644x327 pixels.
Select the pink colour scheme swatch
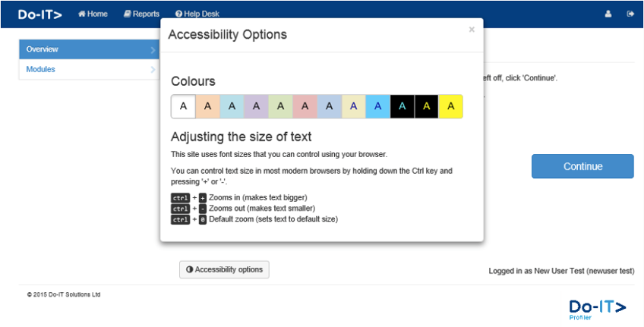pos(305,106)
